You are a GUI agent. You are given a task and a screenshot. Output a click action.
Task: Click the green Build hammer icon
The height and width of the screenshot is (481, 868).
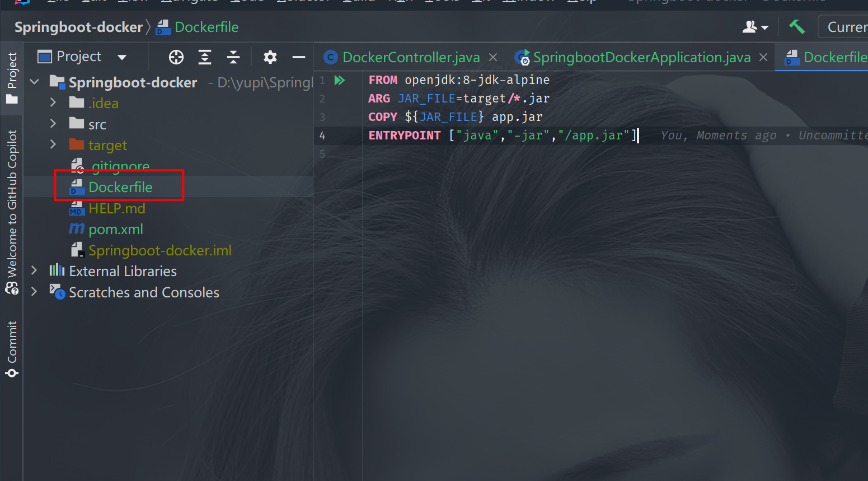(797, 27)
